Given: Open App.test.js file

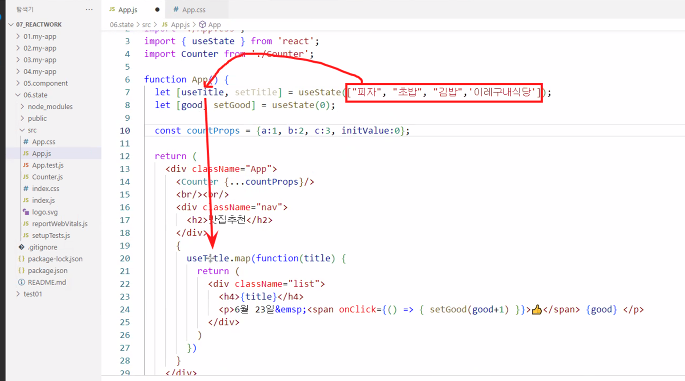Looking at the screenshot, I should pyautogui.click(x=48, y=165).
